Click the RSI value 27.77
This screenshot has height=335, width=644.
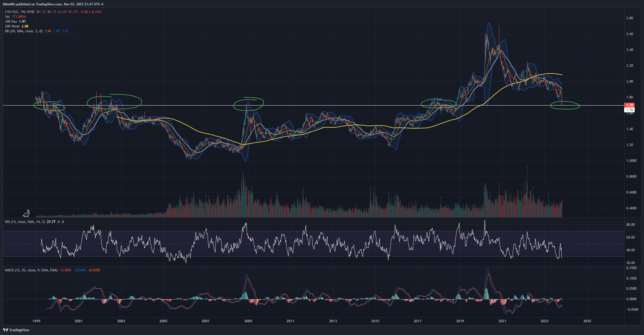coord(51,222)
